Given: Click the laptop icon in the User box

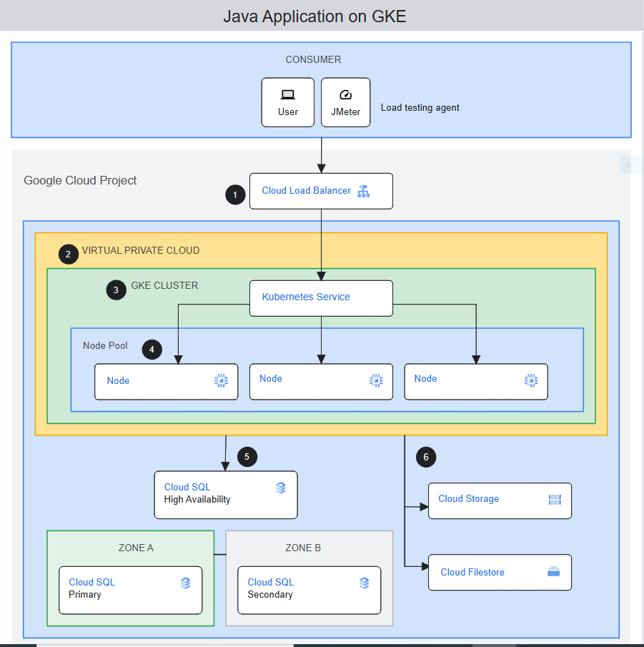Looking at the screenshot, I should 287,95.
